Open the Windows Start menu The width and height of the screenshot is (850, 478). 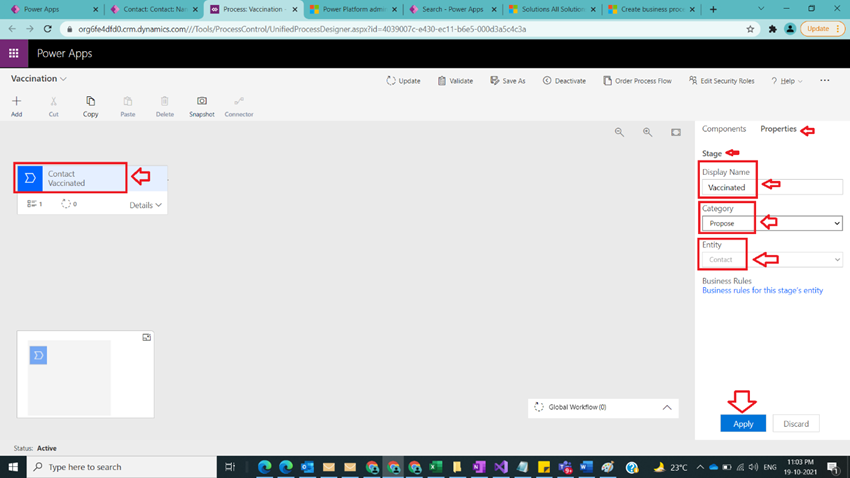coord(13,467)
